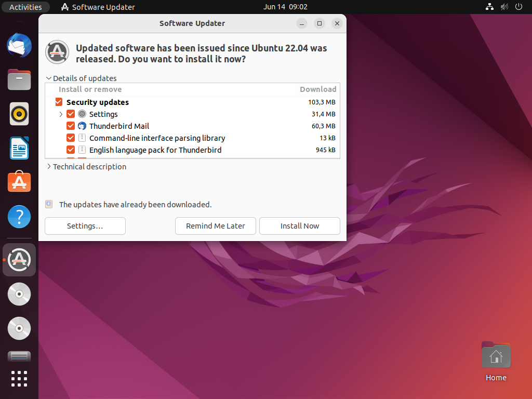Launch the Files manager dock icon
This screenshot has width=532, height=399.
click(x=19, y=80)
